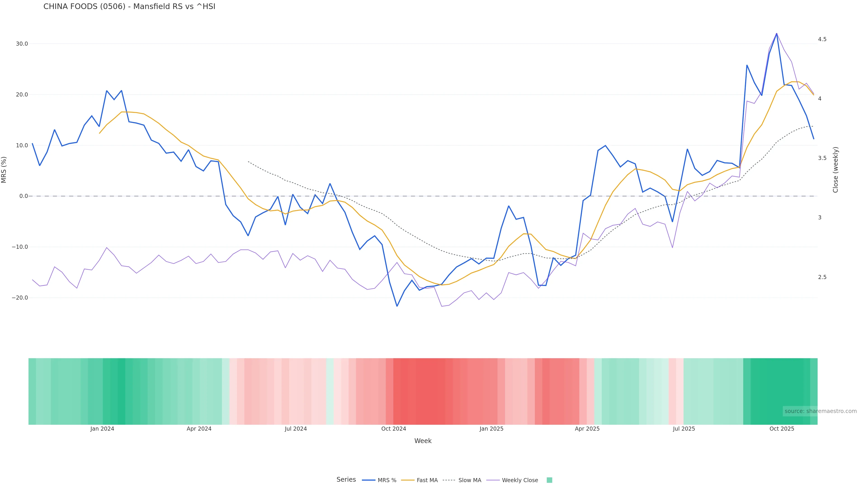The height and width of the screenshot is (488, 868).
Task: Click the Oct 2025 tick label
Action: pyautogui.click(x=782, y=429)
